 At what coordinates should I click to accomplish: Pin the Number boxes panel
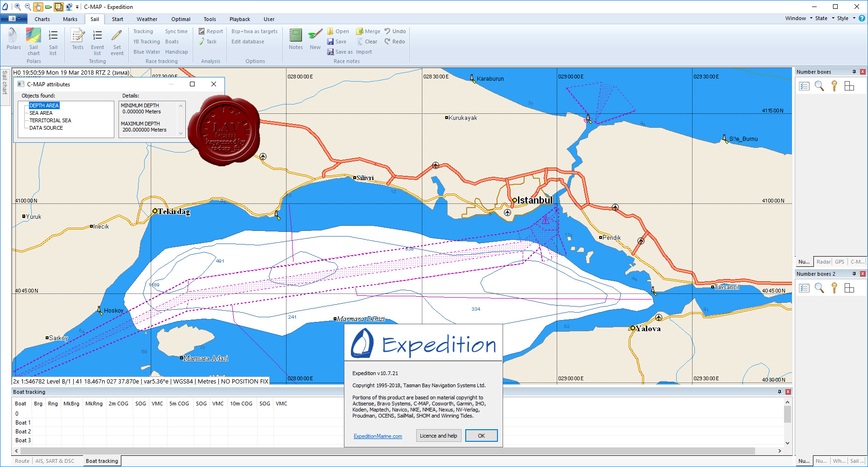(854, 72)
